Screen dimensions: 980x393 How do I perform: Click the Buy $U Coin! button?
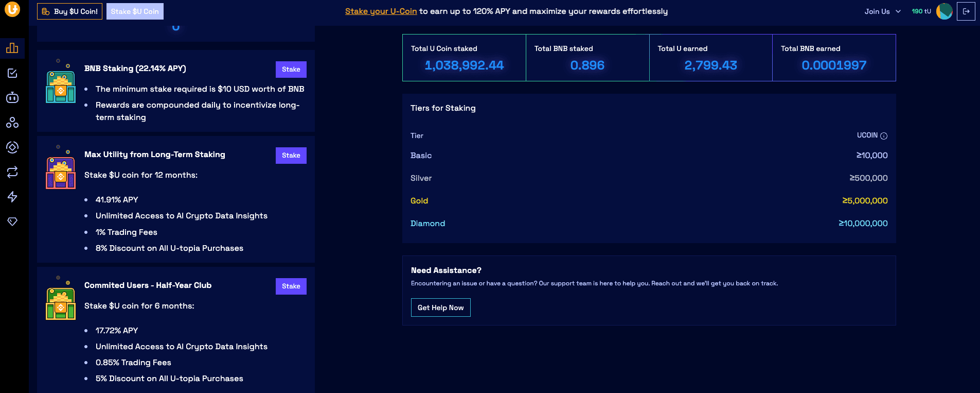(69, 11)
